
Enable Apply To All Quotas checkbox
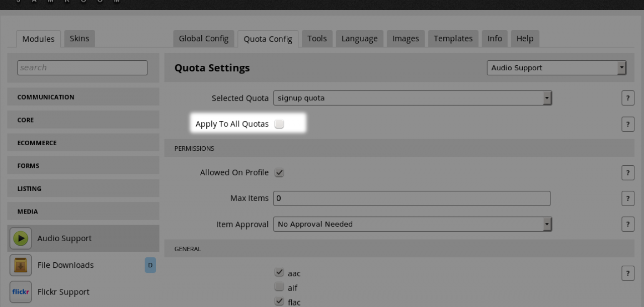point(279,124)
